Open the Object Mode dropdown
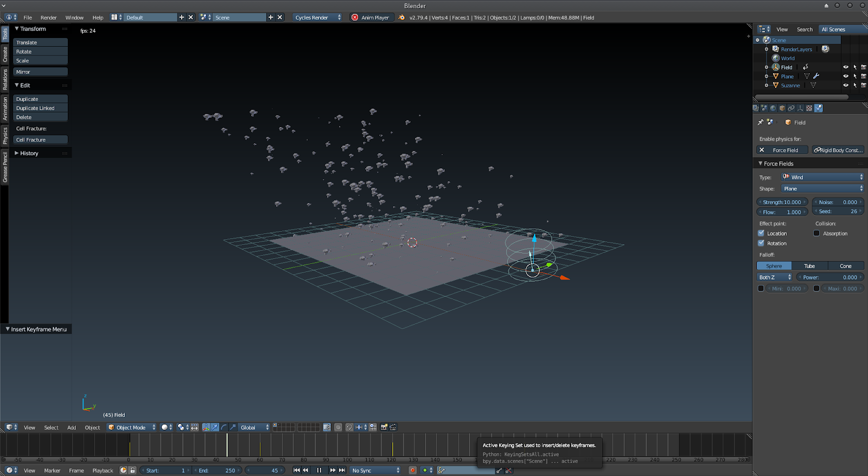 click(132, 427)
